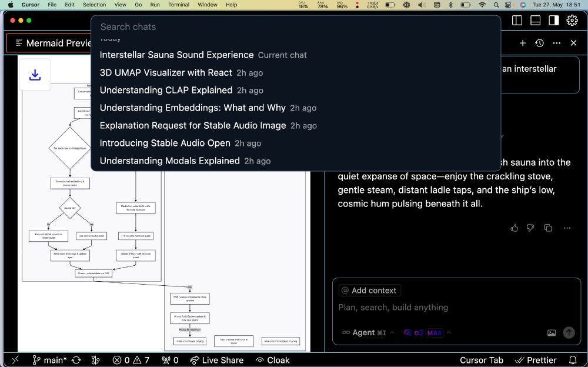Open more actions for the chat response
This screenshot has height=367, width=588.
[567, 228]
